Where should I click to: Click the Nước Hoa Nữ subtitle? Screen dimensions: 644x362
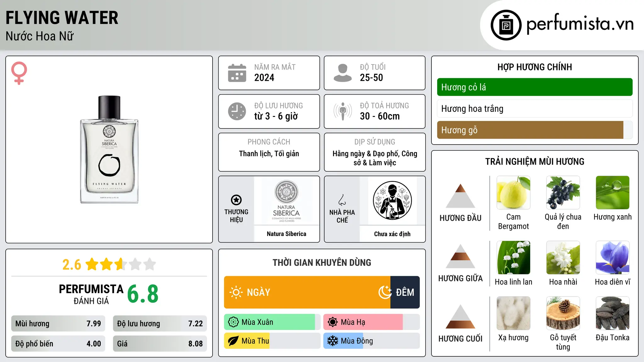[40, 36]
